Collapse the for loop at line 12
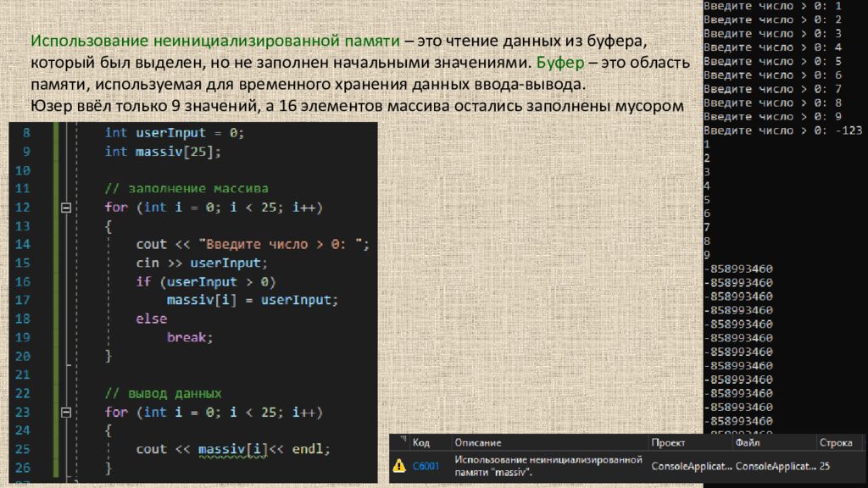 [64, 208]
